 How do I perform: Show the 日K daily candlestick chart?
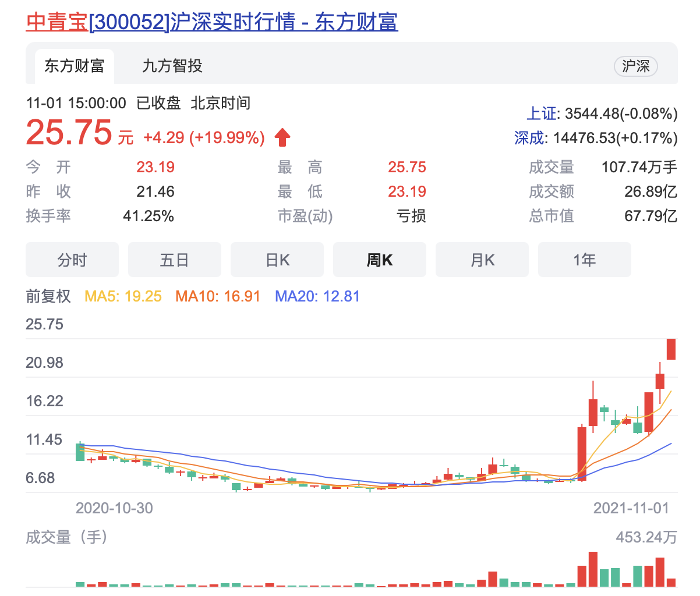(277, 260)
